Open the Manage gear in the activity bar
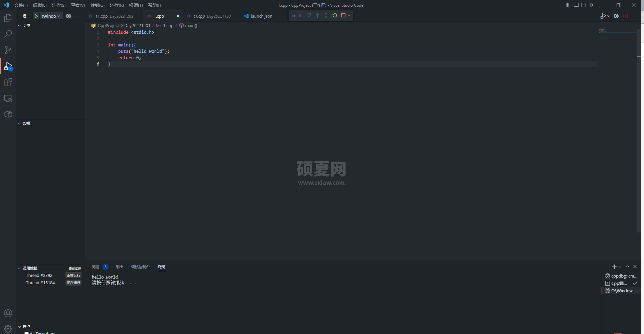The height and width of the screenshot is (334, 644). click(x=8, y=329)
